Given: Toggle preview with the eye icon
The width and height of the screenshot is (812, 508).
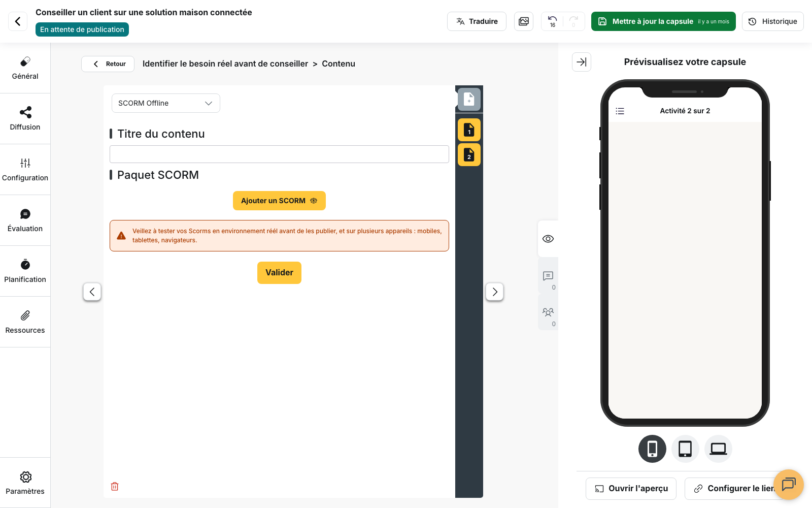Looking at the screenshot, I should (548, 239).
